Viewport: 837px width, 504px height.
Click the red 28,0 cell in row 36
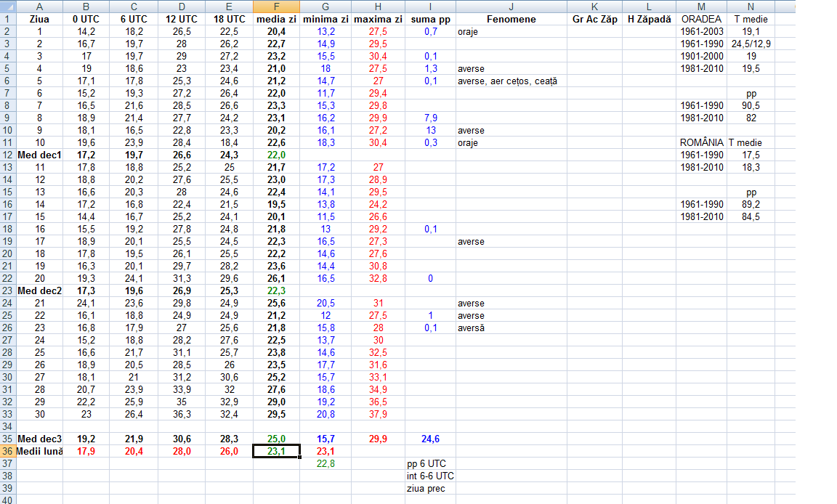point(182,451)
